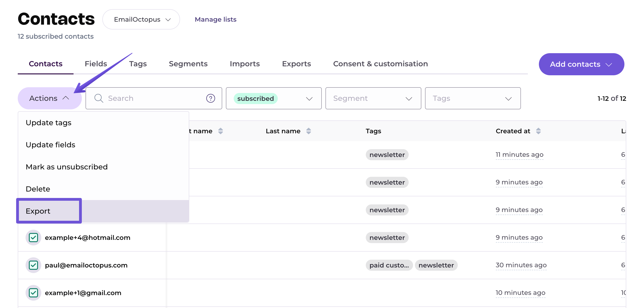
Task: Choose Export from Actions menu
Action: [38, 211]
